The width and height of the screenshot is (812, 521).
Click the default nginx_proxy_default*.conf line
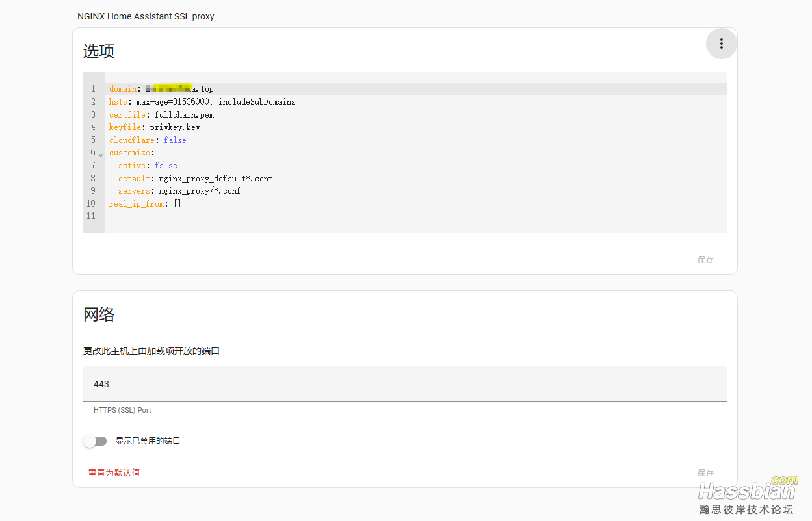click(195, 178)
